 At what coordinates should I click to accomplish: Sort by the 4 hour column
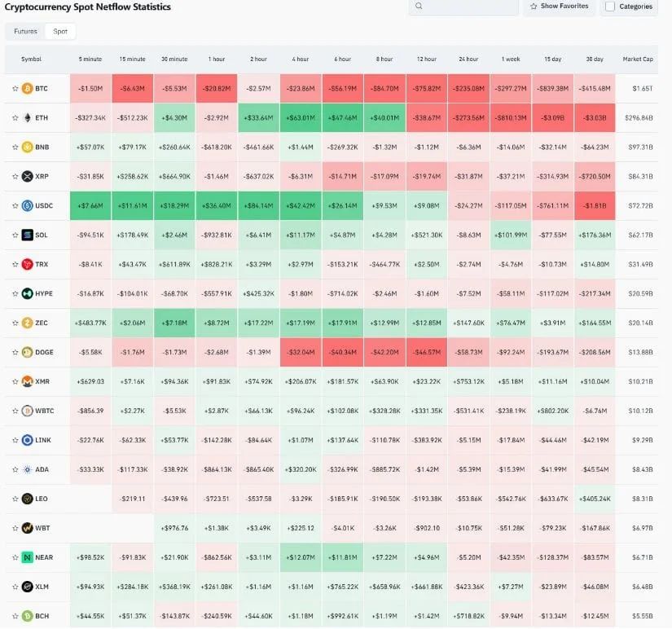point(301,59)
